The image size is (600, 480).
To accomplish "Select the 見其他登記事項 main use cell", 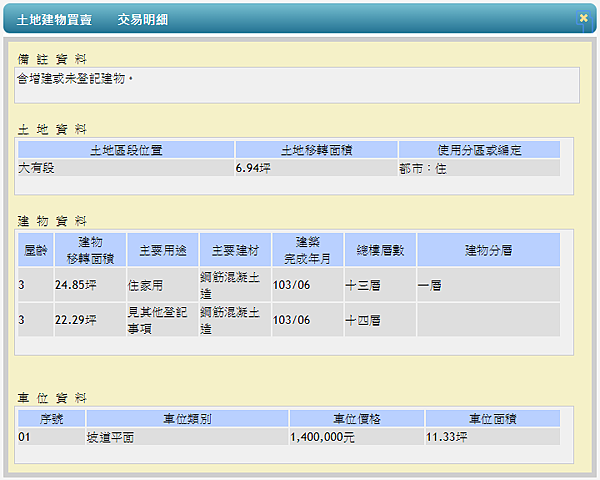I will point(163,320).
